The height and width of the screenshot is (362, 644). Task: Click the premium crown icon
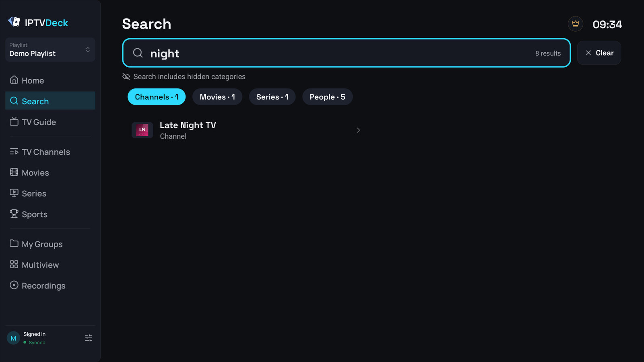(576, 24)
